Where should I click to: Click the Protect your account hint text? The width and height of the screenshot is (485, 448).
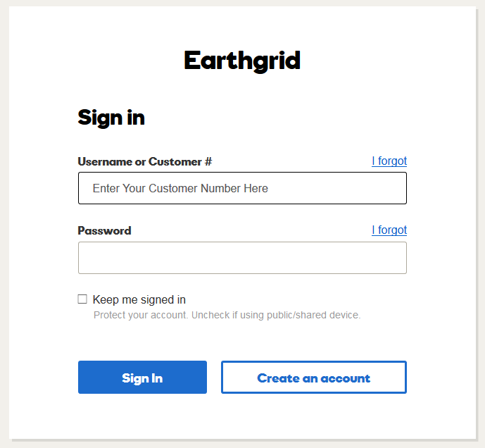coord(227,315)
